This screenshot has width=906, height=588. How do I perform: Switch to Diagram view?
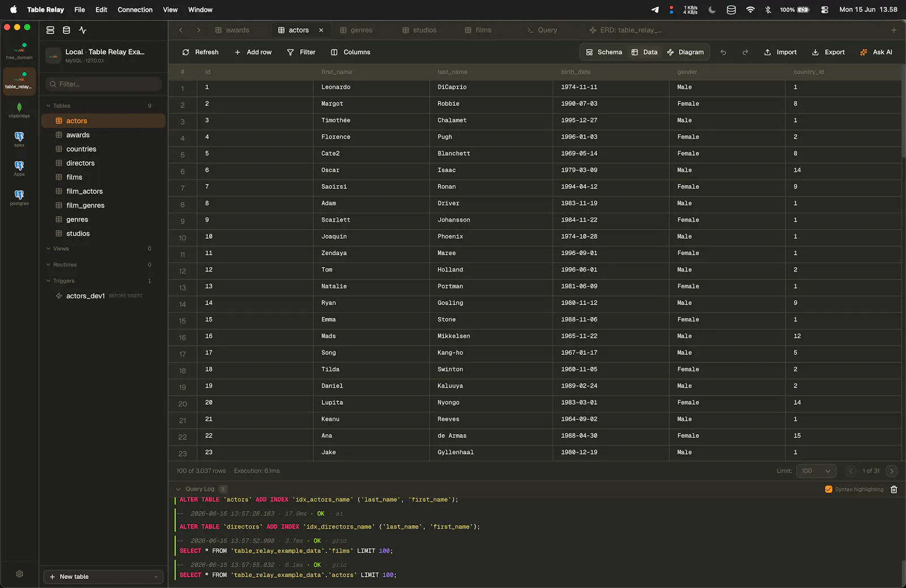(685, 52)
